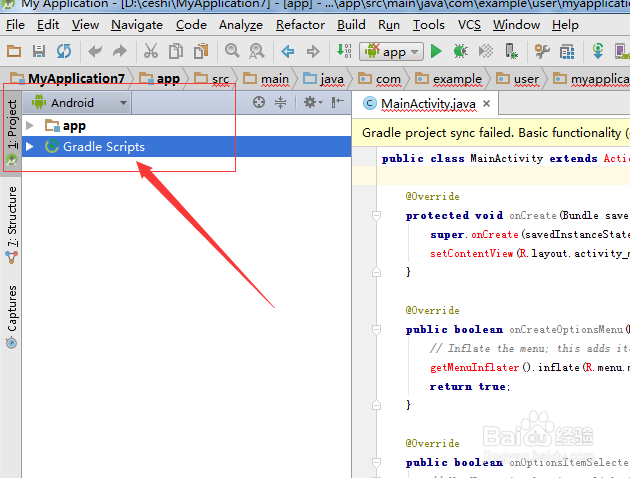
Task: Collapse the onCreate method fold marker
Action: click(376, 216)
